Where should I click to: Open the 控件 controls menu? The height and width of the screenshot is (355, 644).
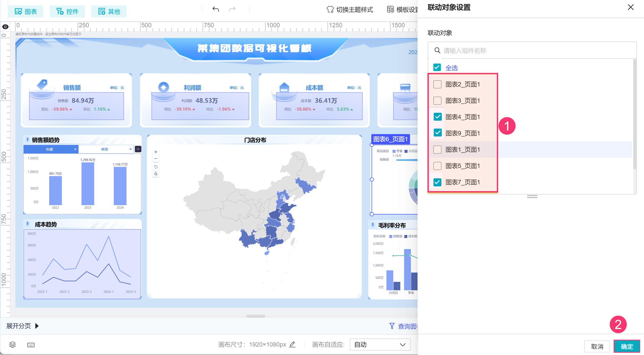pyautogui.click(x=67, y=11)
